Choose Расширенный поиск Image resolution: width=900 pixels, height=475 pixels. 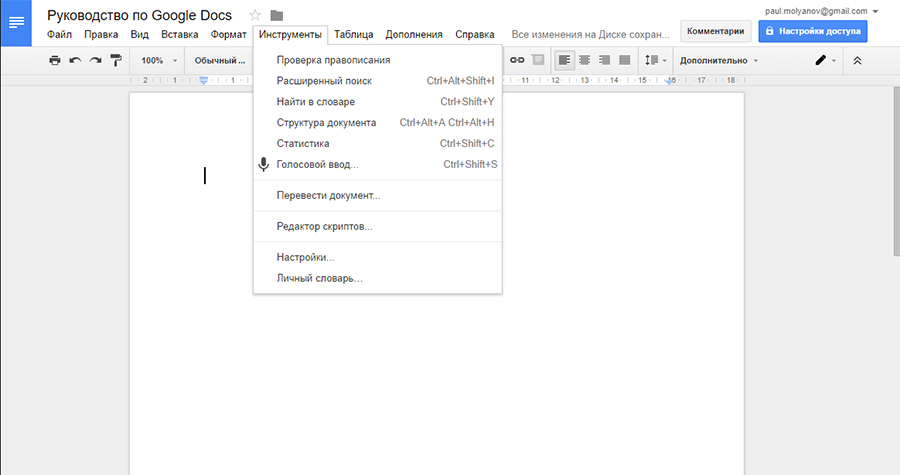point(378,81)
